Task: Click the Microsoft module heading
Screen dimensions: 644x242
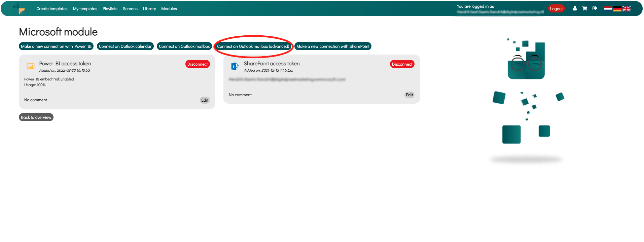Action: point(58,32)
